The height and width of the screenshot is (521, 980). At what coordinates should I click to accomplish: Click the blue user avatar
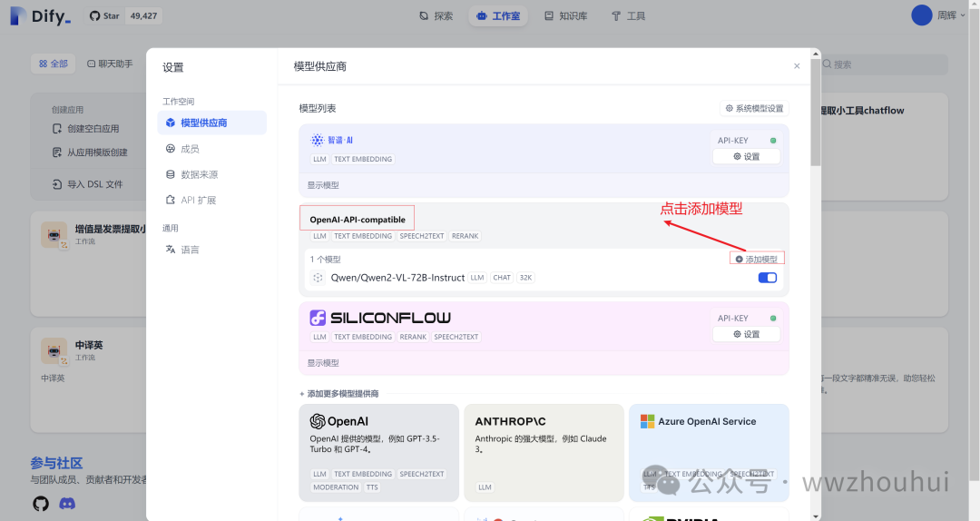pos(921,15)
